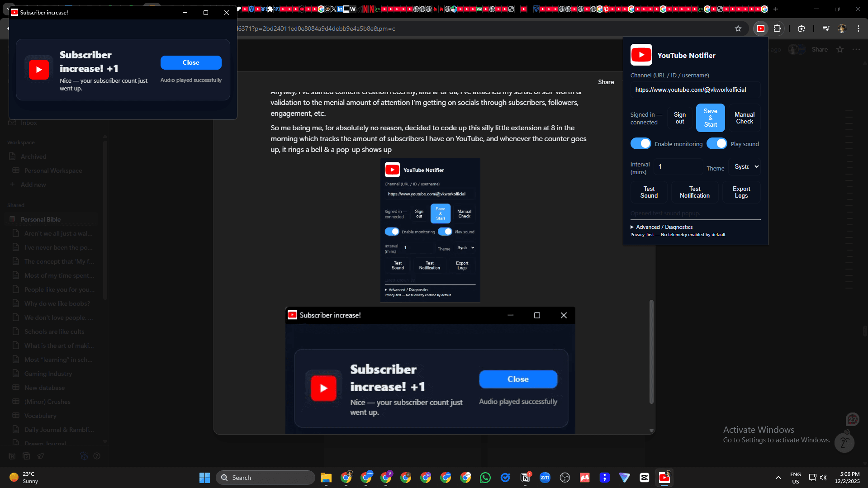Image resolution: width=868 pixels, height=488 pixels.
Task: Click the 'Audio played successfully' text in popup window
Action: 191,80
